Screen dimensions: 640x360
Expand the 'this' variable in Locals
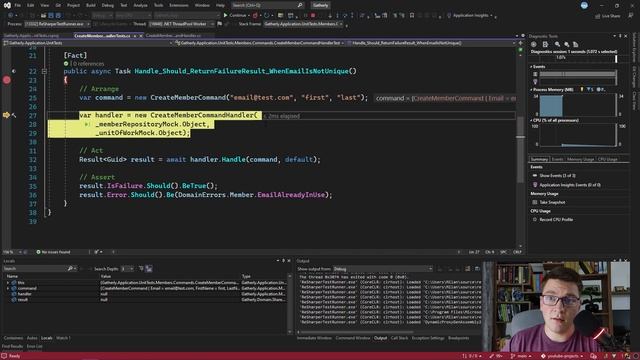coord(8,282)
